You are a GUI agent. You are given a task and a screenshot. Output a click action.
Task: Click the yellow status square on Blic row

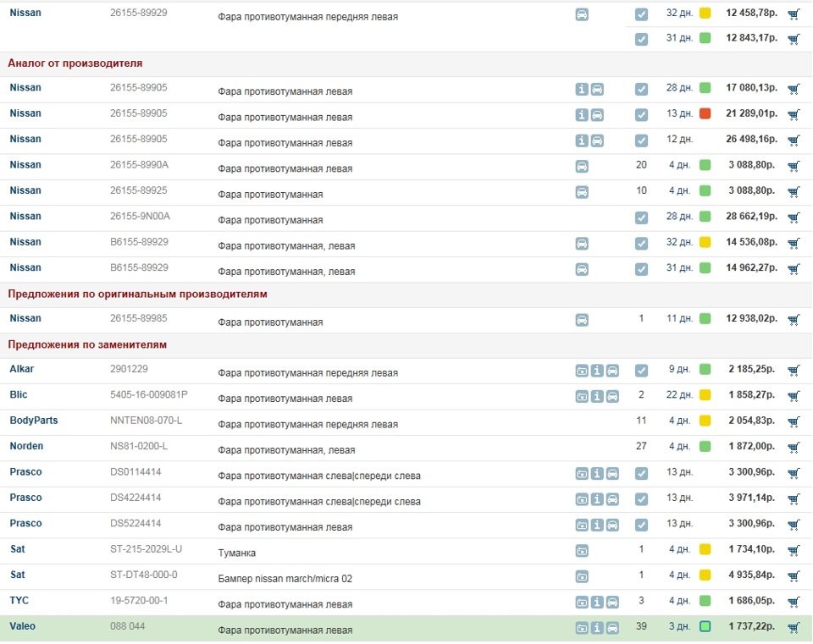[705, 395]
